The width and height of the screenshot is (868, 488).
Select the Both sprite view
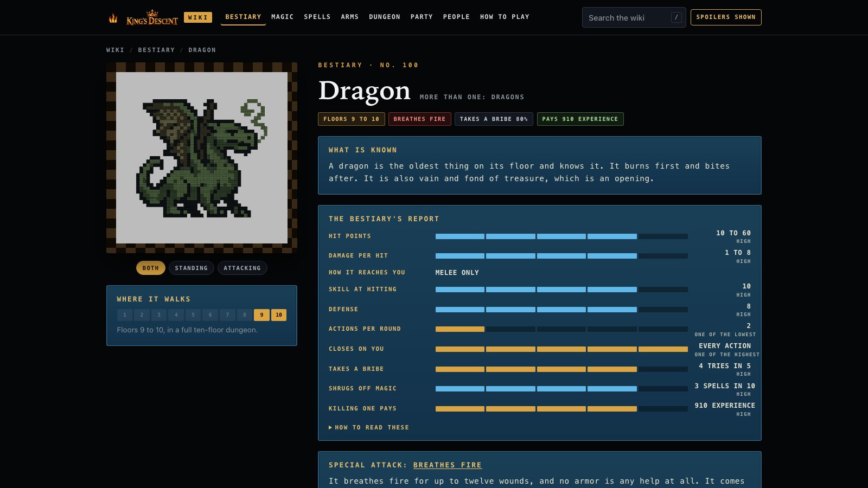[x=151, y=268]
